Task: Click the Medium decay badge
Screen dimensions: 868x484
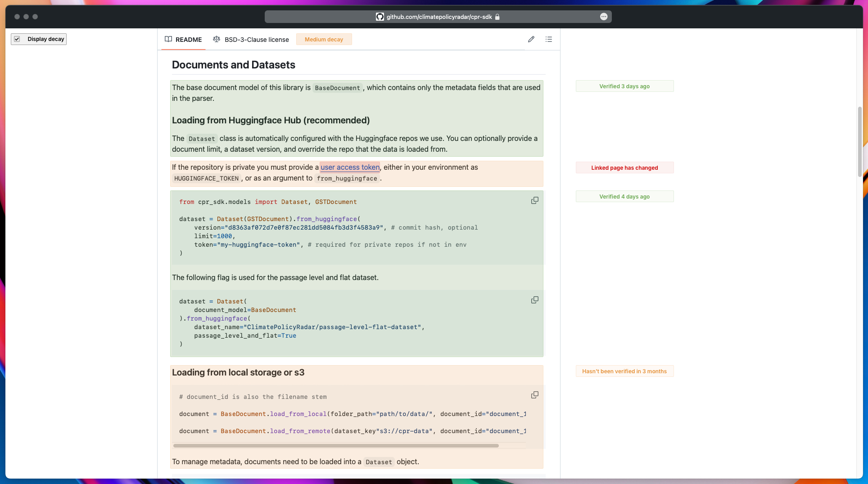Action: pos(324,40)
